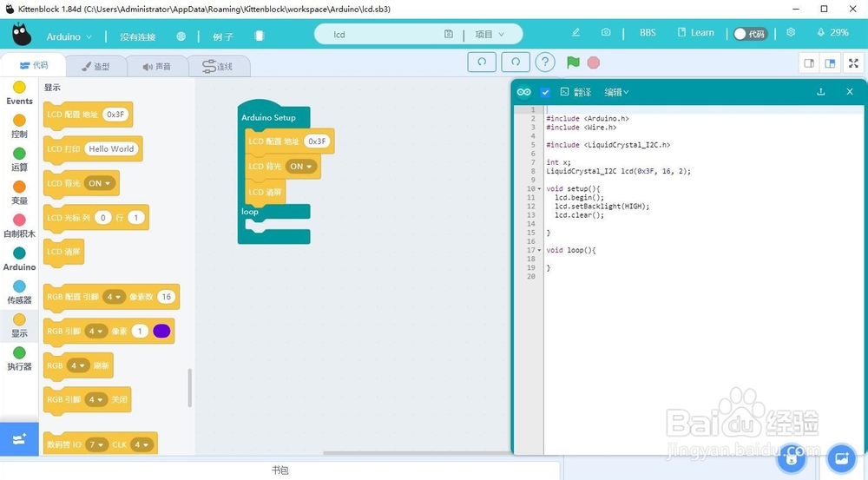Open the 例子 examples menu
The width and height of the screenshot is (868, 480).
pyautogui.click(x=222, y=36)
